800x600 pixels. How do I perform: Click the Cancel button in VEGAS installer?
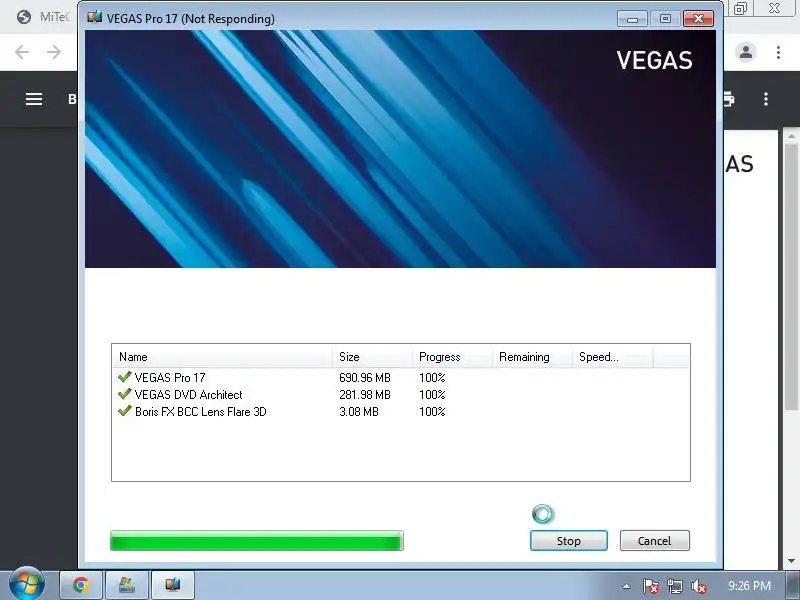(655, 541)
